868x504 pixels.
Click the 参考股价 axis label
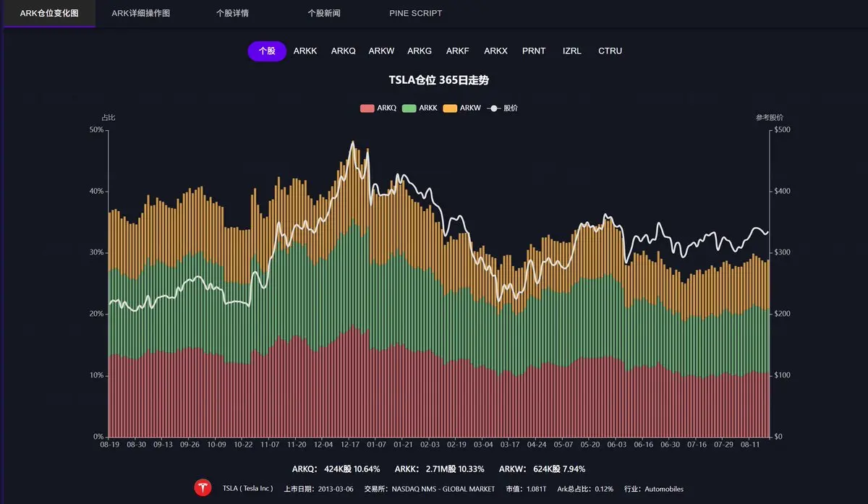click(770, 117)
